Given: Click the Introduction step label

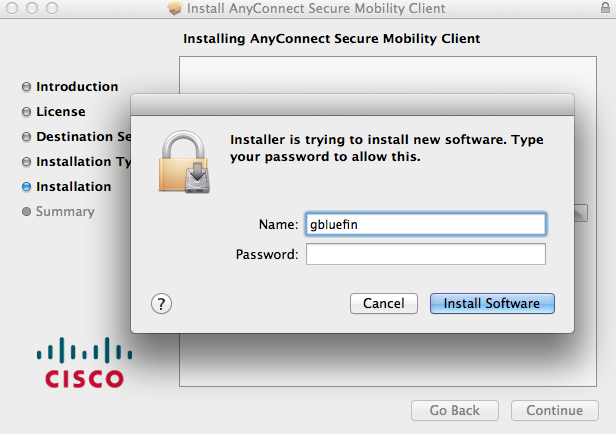Looking at the screenshot, I should click(x=77, y=87).
